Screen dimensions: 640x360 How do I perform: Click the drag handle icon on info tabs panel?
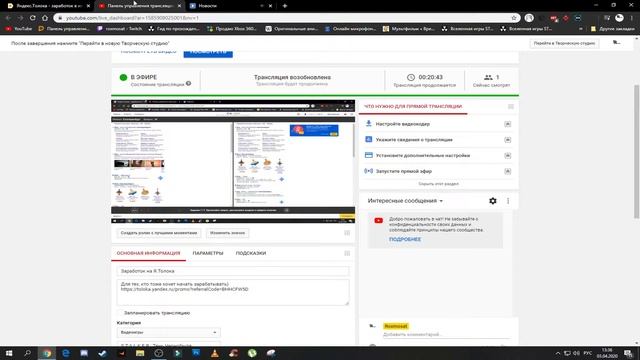coord(347,253)
